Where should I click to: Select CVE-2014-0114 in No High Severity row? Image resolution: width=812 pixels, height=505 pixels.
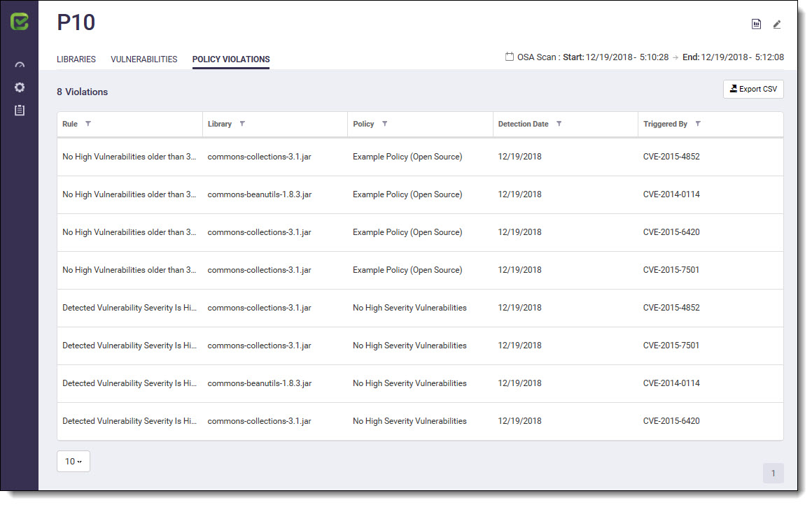(671, 383)
